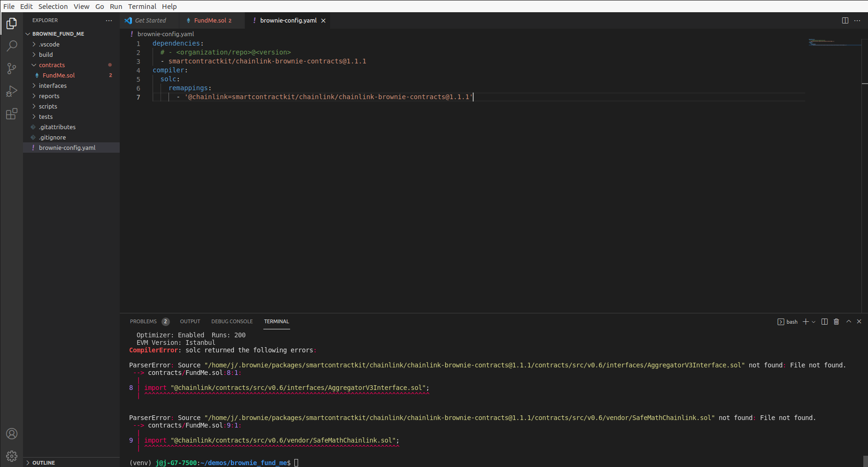This screenshot has height=467, width=868.
Task: Close the brownie-config.yaml tab
Action: (x=323, y=21)
